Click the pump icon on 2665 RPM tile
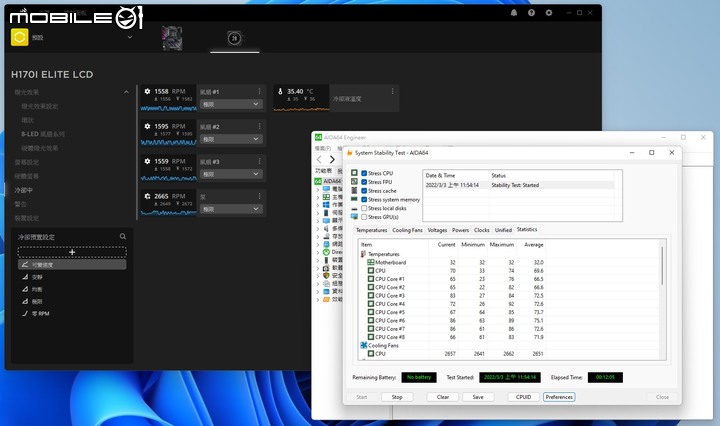The width and height of the screenshot is (720, 426). coord(147,196)
